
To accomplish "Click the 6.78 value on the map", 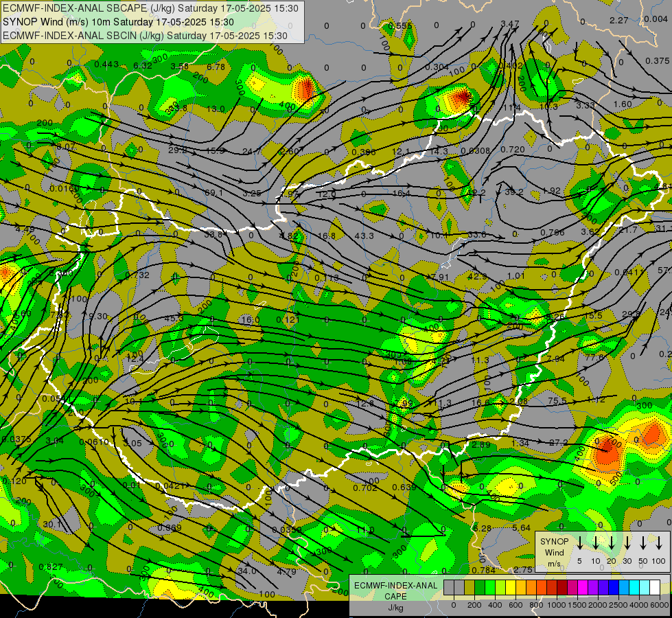I will point(216,67).
